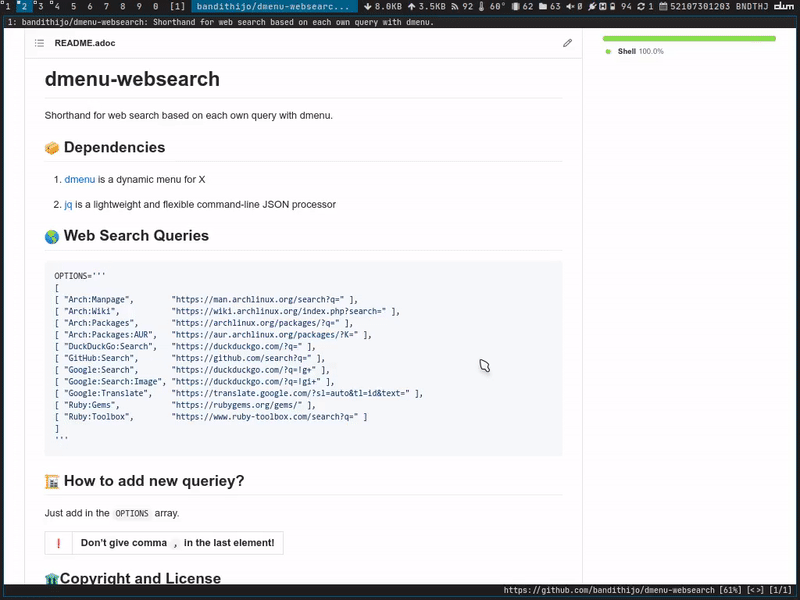
Task: Click the globe emoji beside Web Search Queries
Action: 52,237
